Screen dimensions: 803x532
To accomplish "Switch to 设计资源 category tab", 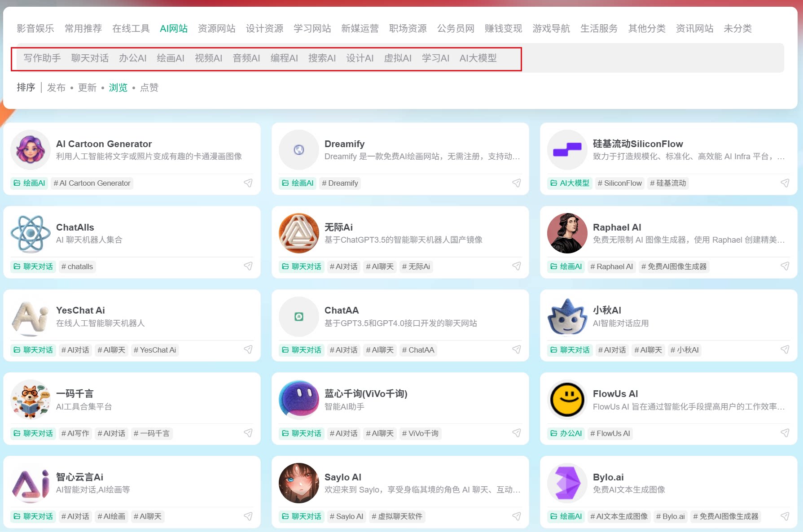I will click(x=265, y=29).
